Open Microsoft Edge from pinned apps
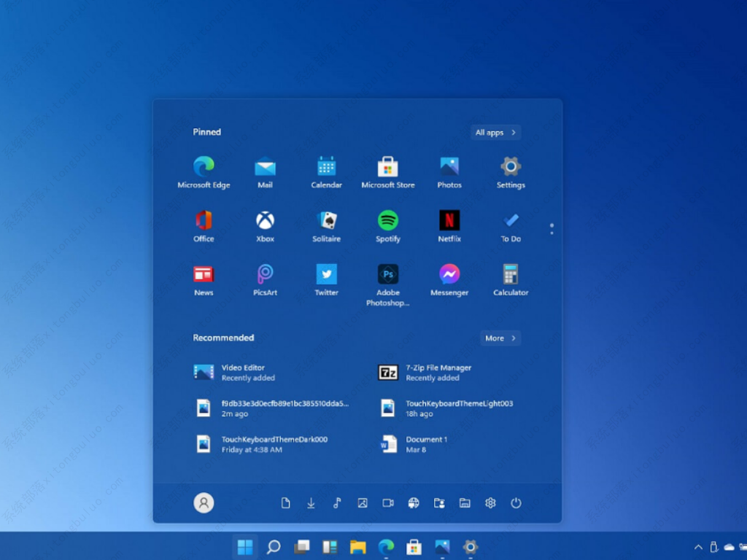This screenshot has height=560, width=747. [x=204, y=167]
